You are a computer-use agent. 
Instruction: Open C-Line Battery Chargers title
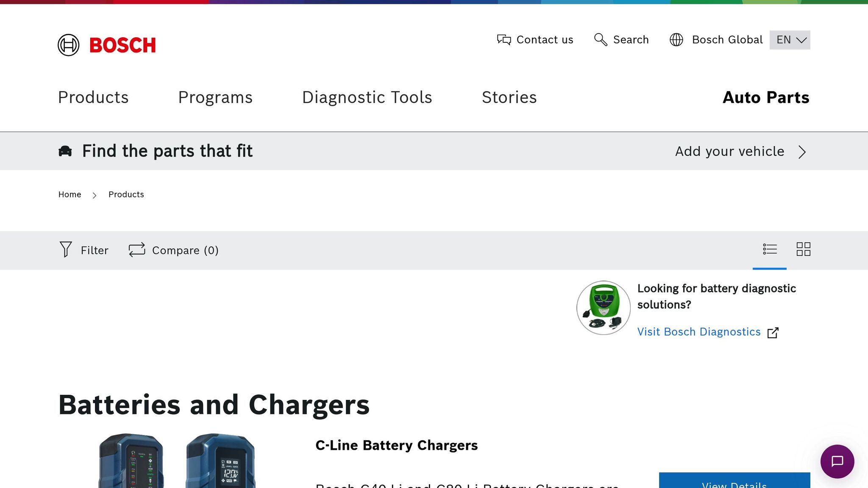(x=397, y=445)
